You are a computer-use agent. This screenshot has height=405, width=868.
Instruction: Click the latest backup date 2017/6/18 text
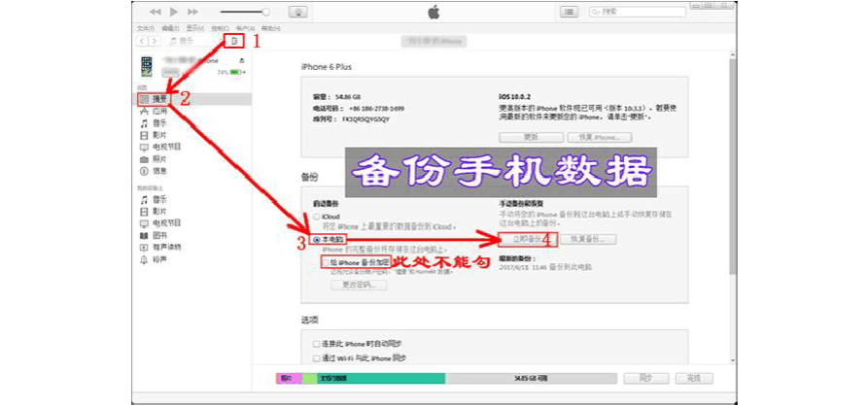point(545,267)
